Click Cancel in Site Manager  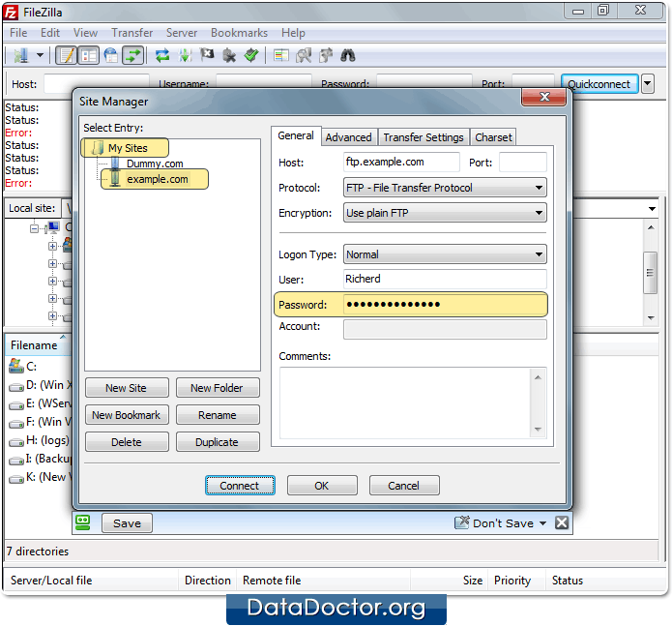(x=404, y=486)
